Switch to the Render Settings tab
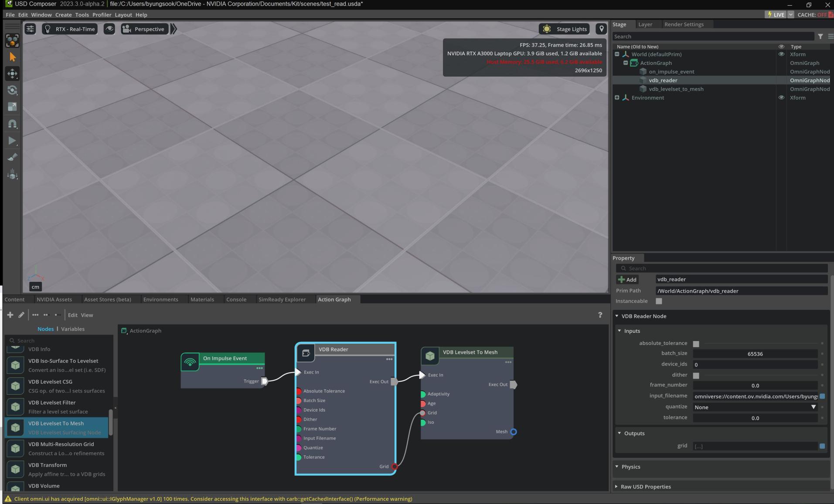This screenshot has height=504, width=834. pyautogui.click(x=684, y=24)
